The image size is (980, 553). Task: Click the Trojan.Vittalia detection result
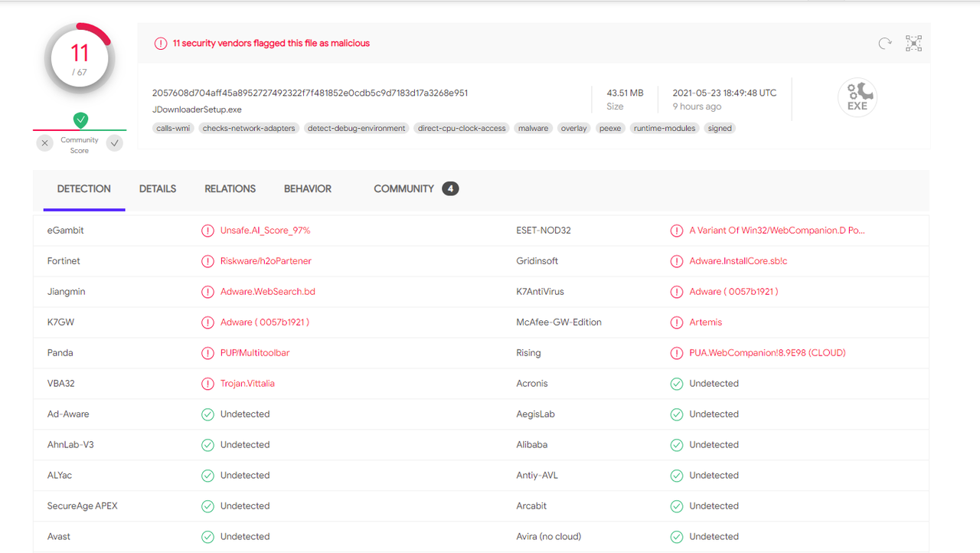[x=247, y=384]
